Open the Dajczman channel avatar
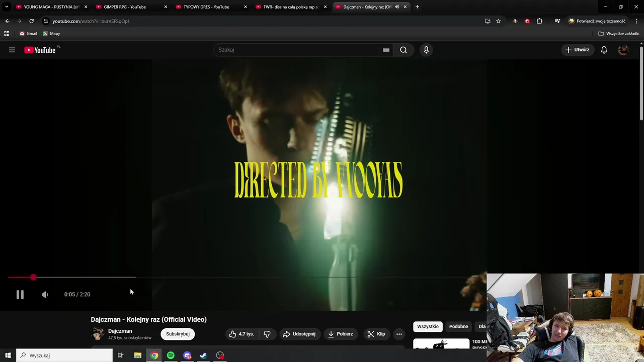Viewport: 644px width, 362px height. coord(98,334)
